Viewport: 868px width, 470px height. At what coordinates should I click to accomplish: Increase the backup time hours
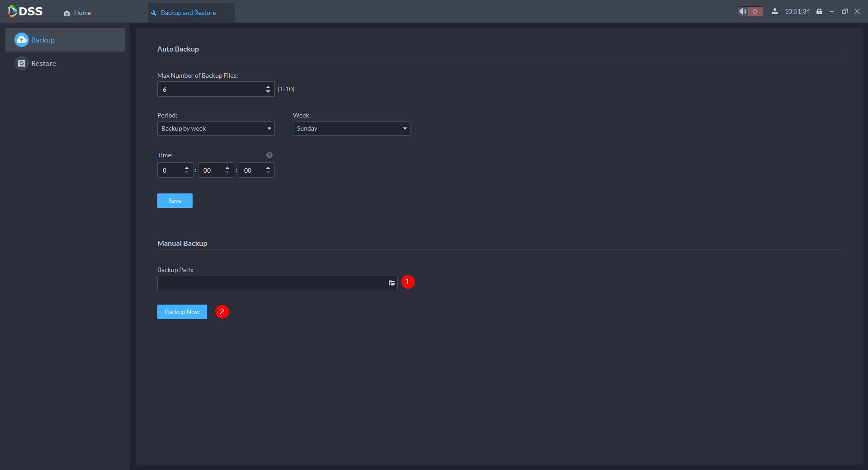point(187,168)
